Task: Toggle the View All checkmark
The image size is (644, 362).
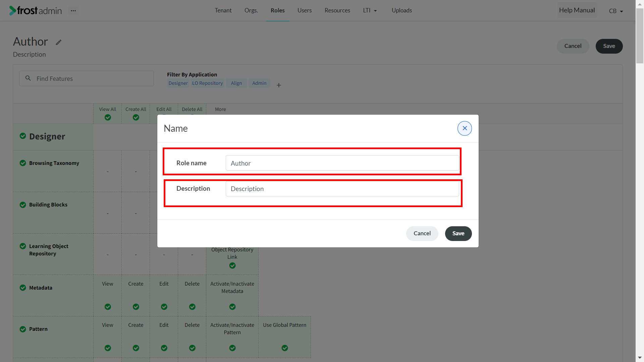Action: [x=108, y=117]
